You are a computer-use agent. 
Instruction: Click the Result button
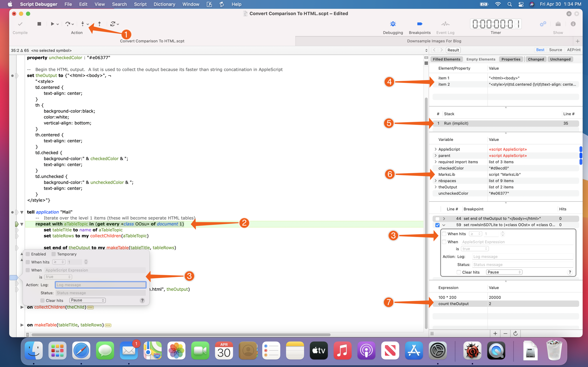pyautogui.click(x=453, y=50)
